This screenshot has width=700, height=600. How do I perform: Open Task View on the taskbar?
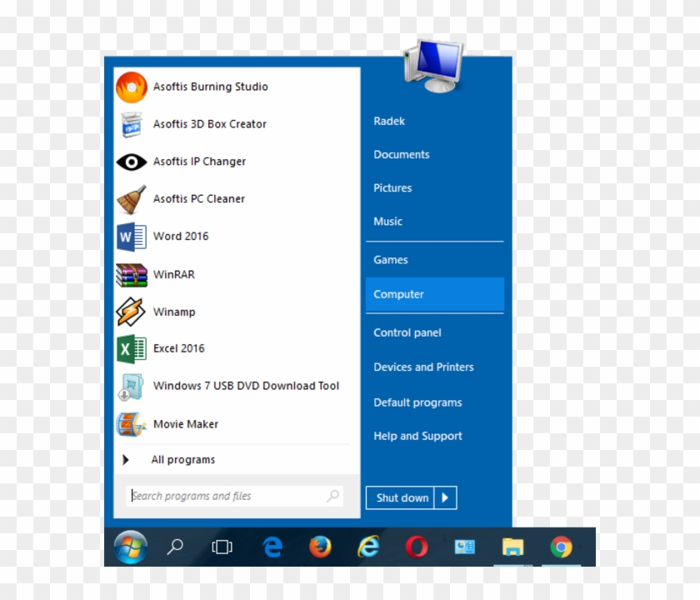point(222,547)
